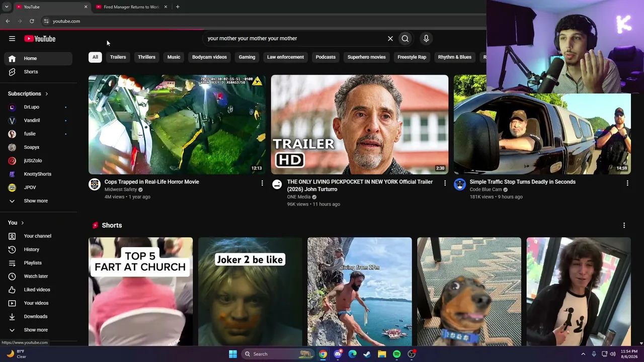Select the Trailers filter chip
Screen dimensions: 644x362
tap(118, 57)
